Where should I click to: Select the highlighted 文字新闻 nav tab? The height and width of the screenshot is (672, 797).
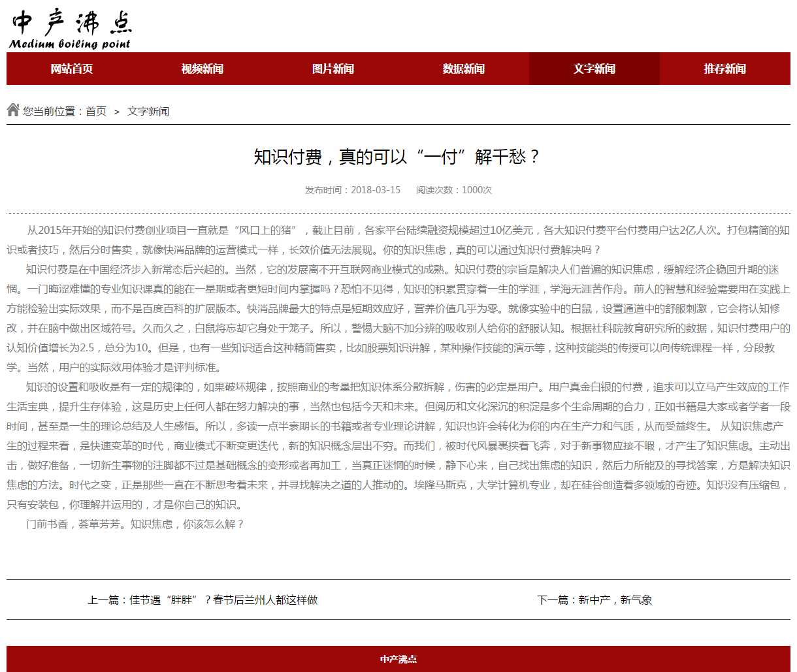pos(594,69)
